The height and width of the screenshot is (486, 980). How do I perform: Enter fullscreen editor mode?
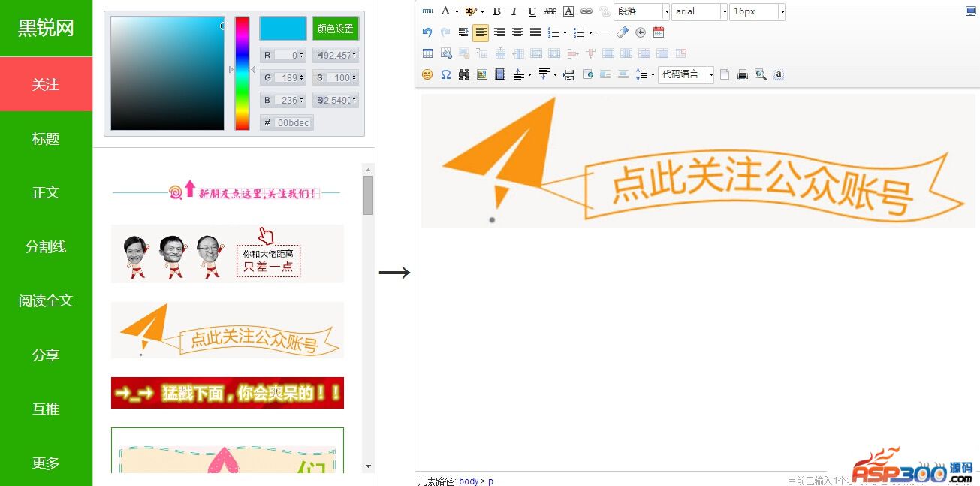[x=971, y=11]
